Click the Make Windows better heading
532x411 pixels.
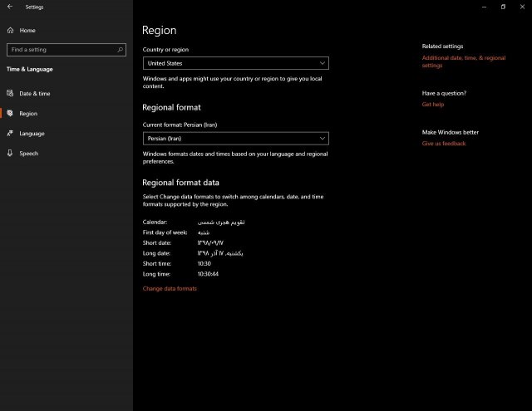[x=451, y=133]
